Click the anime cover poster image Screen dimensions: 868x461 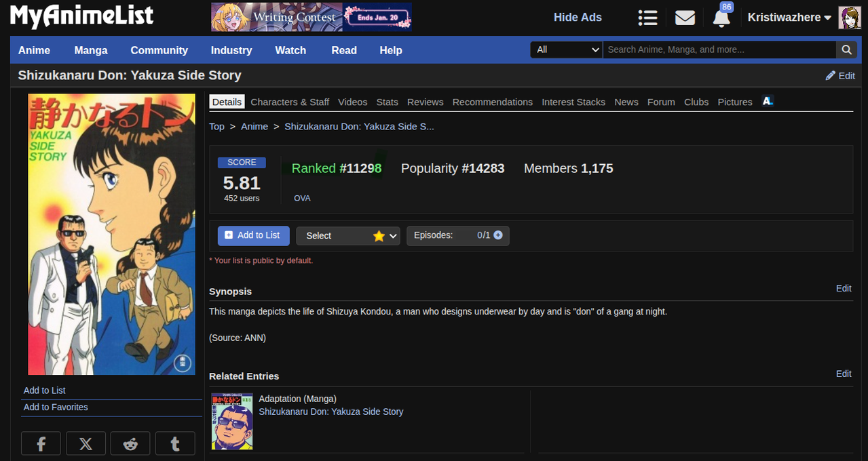point(111,235)
